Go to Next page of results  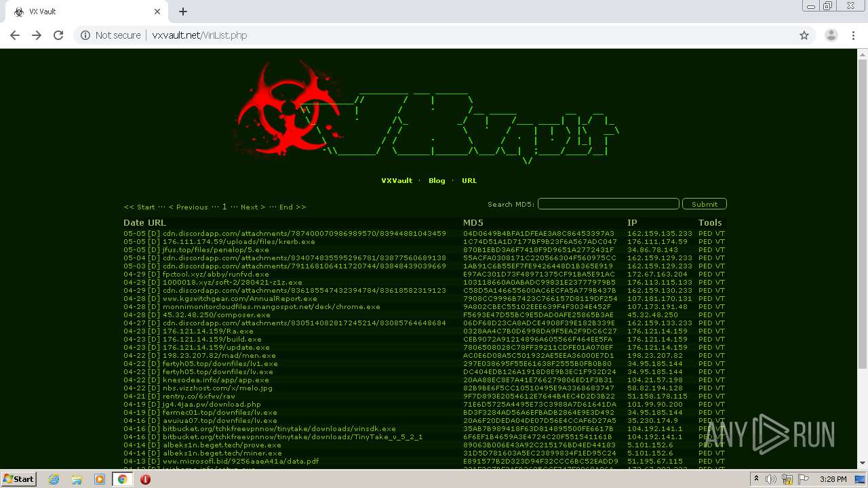point(253,207)
